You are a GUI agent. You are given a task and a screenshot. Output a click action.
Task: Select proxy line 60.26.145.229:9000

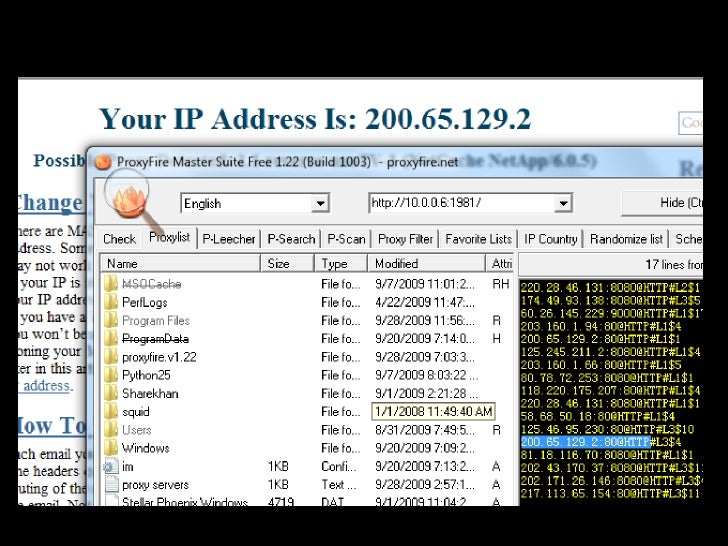[x=611, y=313]
